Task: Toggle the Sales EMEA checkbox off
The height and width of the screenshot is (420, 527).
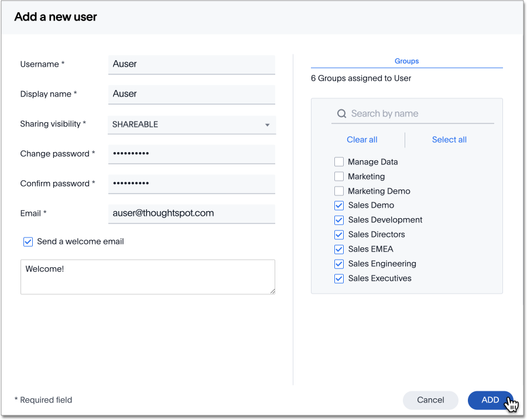Action: pyautogui.click(x=339, y=249)
